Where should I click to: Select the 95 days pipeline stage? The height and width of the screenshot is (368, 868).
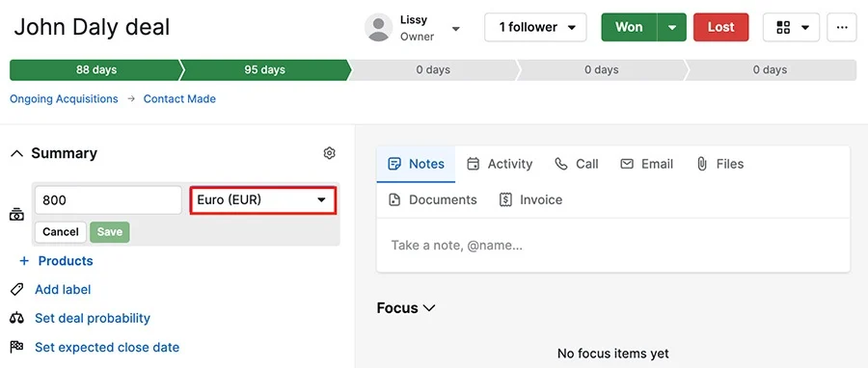[264, 70]
